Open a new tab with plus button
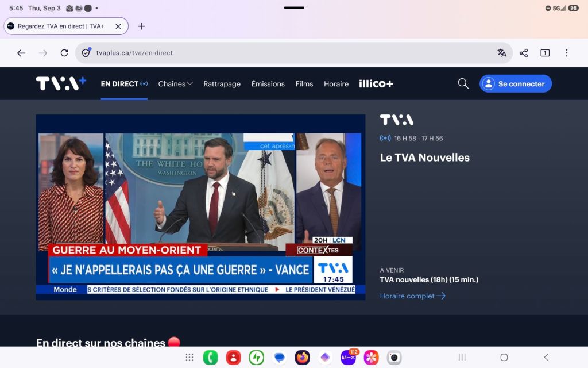The image size is (588, 368). (141, 26)
